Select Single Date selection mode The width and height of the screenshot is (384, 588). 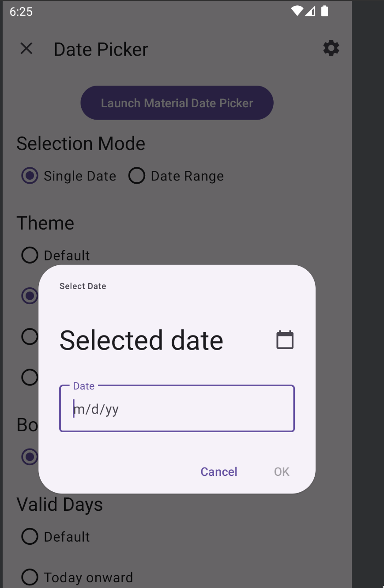(29, 175)
